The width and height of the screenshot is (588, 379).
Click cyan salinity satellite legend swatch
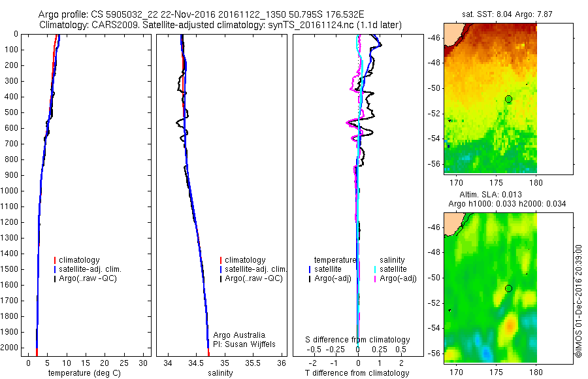pos(375,269)
